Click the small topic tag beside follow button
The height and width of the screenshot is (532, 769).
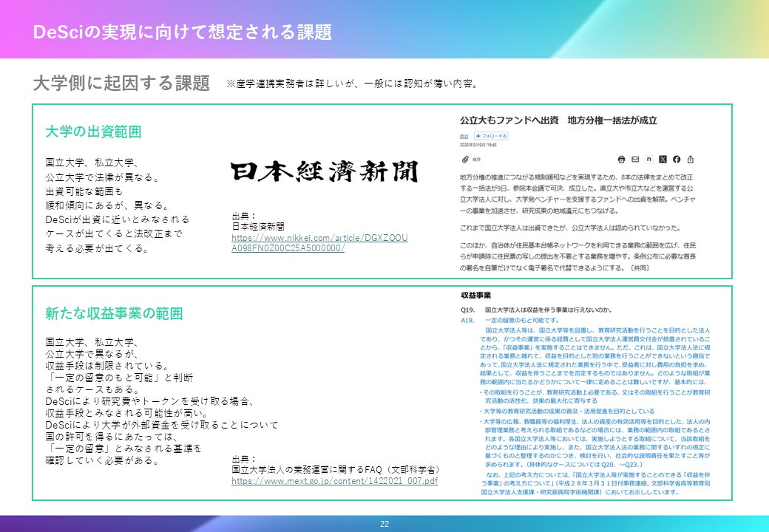(464, 136)
